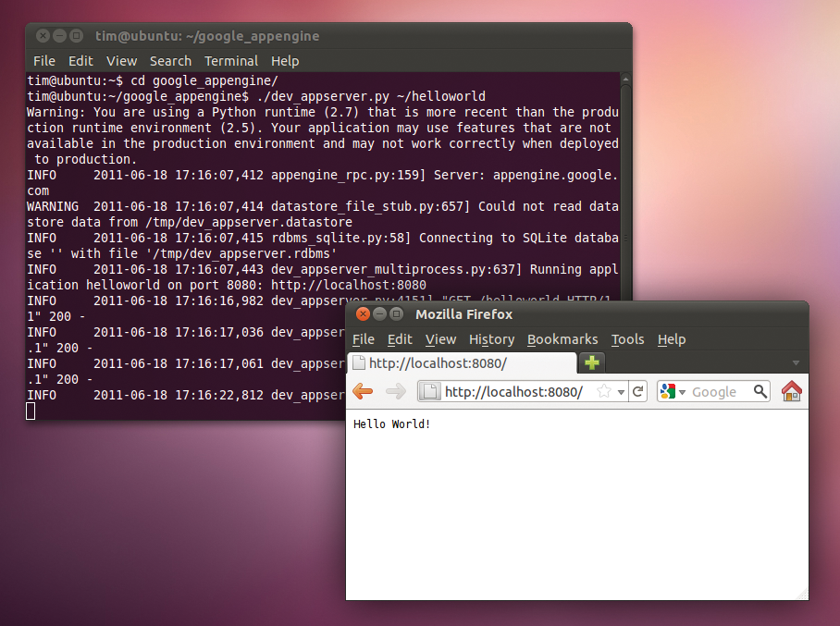Bookmark the page using the star

pos(602,390)
